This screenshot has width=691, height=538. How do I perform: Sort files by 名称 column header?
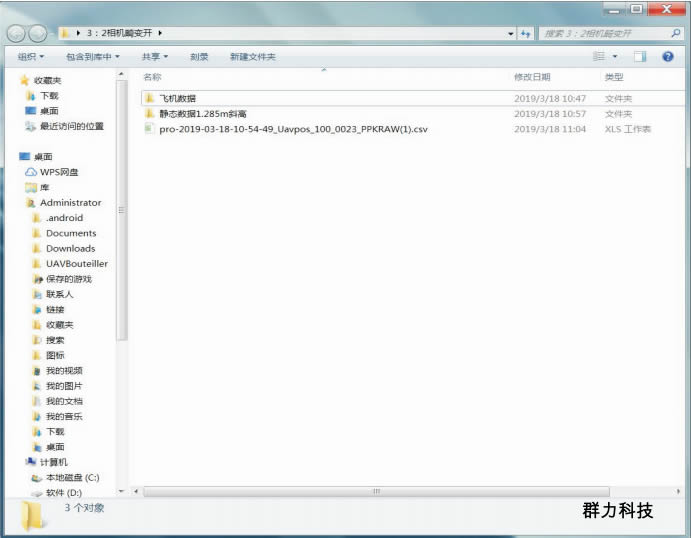[152, 77]
